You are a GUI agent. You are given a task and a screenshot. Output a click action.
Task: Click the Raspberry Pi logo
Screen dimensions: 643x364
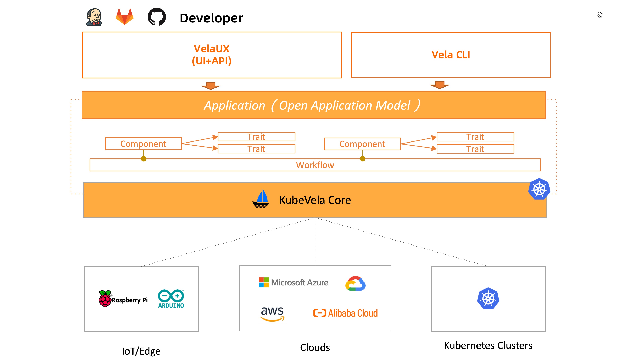click(123, 299)
